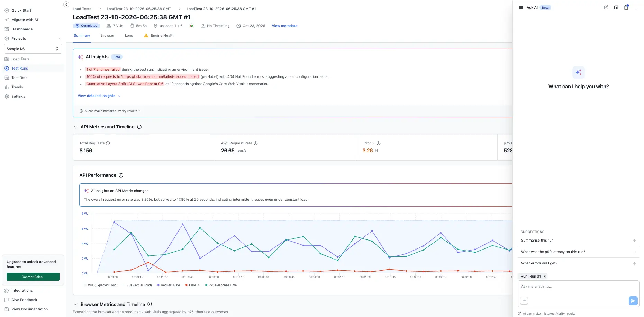Show info for API Performance
The image size is (644, 317).
point(121,175)
